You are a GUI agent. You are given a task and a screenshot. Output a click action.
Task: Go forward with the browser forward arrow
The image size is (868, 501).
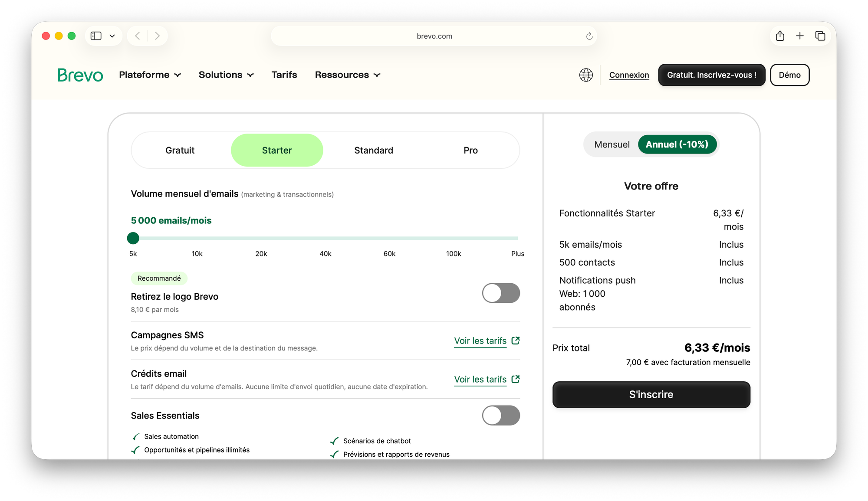click(x=158, y=36)
